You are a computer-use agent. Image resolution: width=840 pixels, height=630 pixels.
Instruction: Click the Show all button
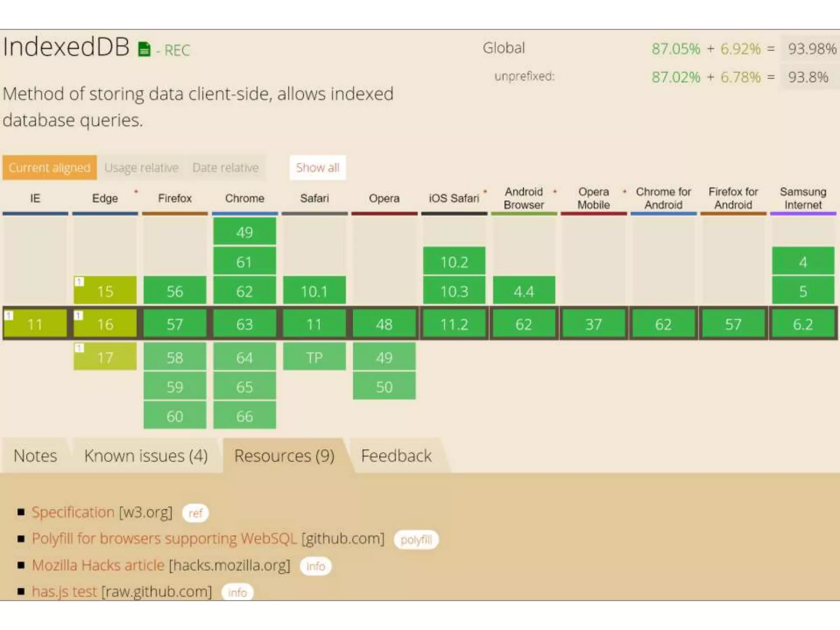318,167
